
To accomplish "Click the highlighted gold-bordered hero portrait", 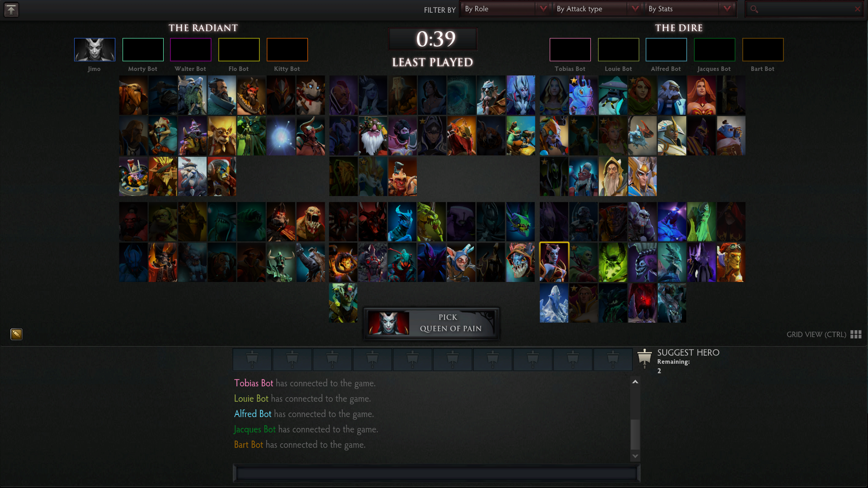I will (553, 262).
